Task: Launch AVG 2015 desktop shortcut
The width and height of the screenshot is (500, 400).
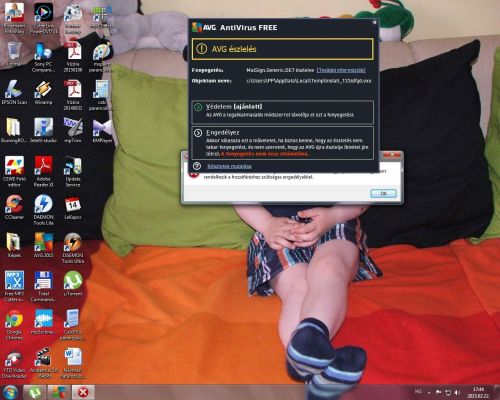Action: (43, 245)
